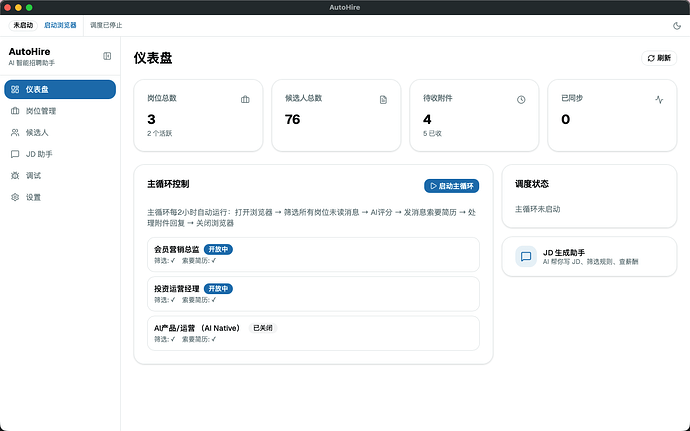This screenshot has width=690, height=431.
Task: Switch to 调试 page
Action: pyautogui.click(x=60, y=176)
